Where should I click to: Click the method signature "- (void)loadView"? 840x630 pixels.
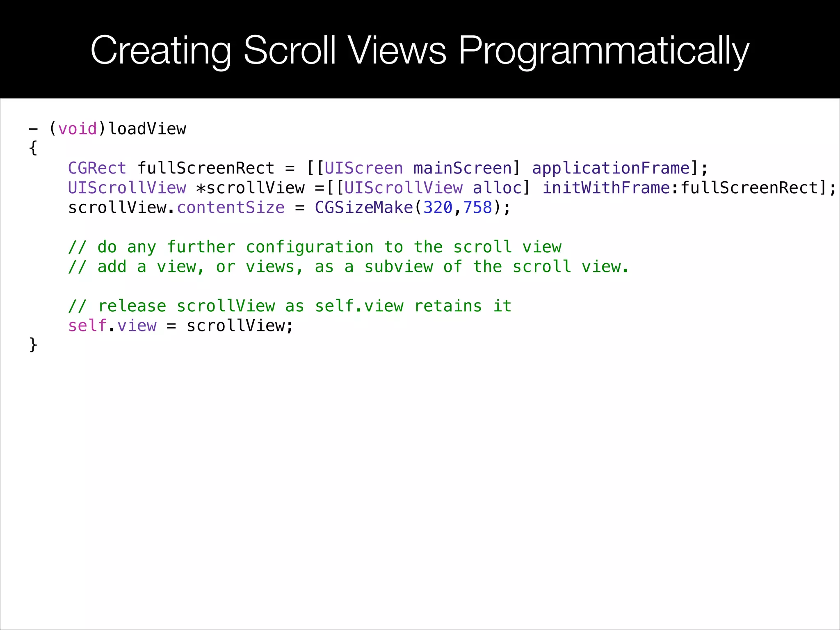coord(107,129)
